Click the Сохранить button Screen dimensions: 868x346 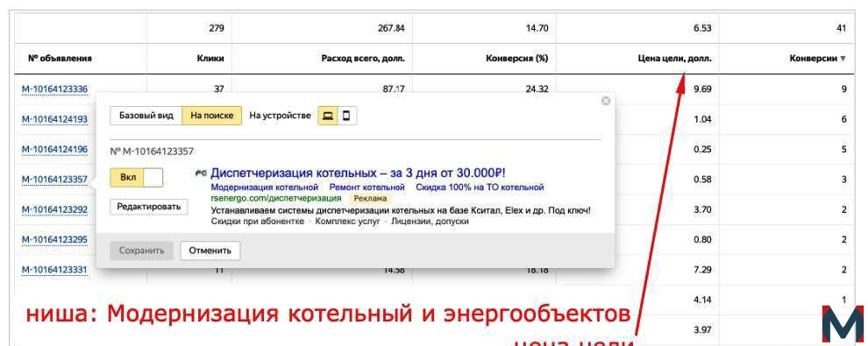pos(142,251)
